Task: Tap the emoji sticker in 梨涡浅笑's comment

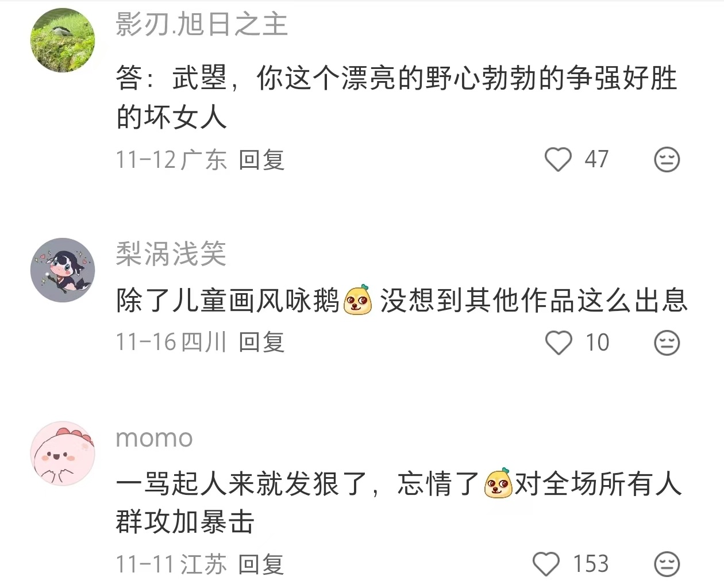Action: pyautogui.click(x=357, y=300)
